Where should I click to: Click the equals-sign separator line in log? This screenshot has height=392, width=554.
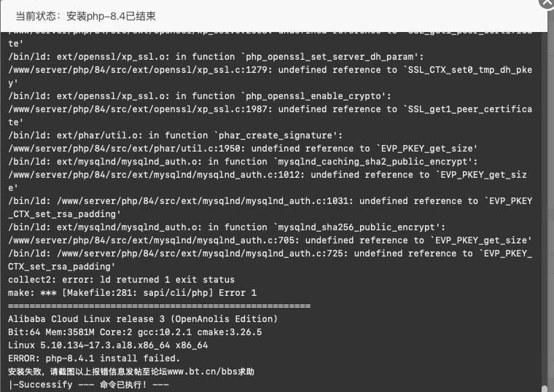click(160, 306)
